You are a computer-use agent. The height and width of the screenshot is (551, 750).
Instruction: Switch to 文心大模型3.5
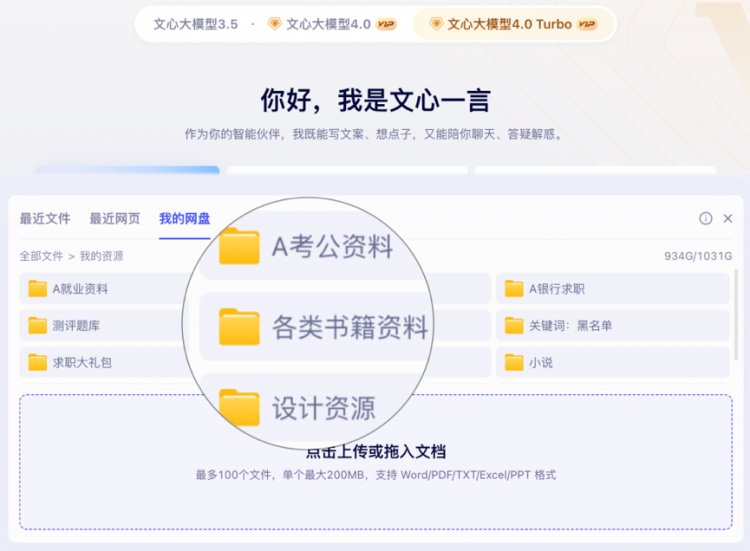(x=195, y=24)
